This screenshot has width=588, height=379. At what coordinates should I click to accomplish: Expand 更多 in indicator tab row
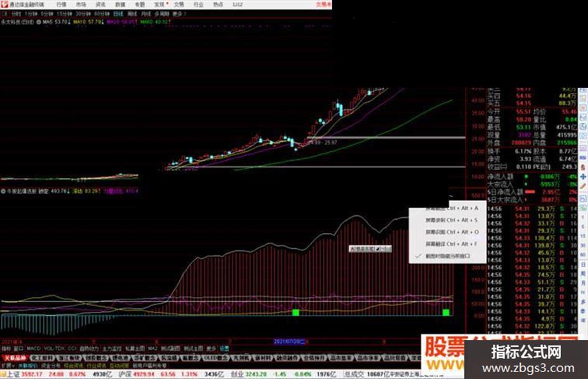click(212, 349)
